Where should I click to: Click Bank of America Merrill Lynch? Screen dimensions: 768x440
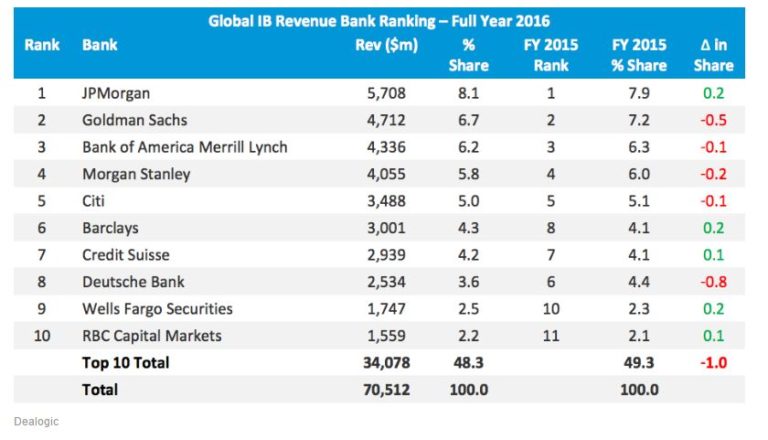coord(185,147)
